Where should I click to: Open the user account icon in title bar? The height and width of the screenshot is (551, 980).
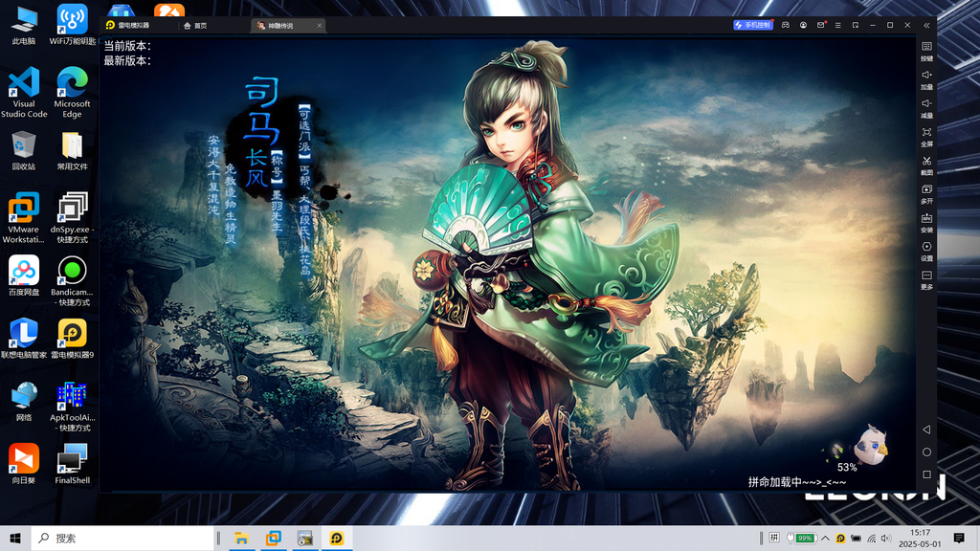pos(803,25)
